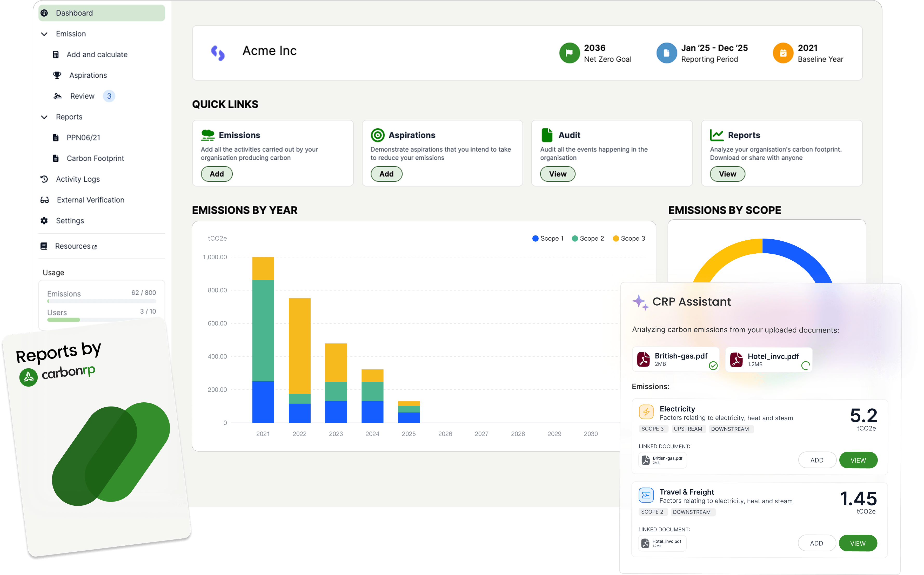Click the Hotel_invc.pdf PDF icon in uploads

click(x=736, y=359)
